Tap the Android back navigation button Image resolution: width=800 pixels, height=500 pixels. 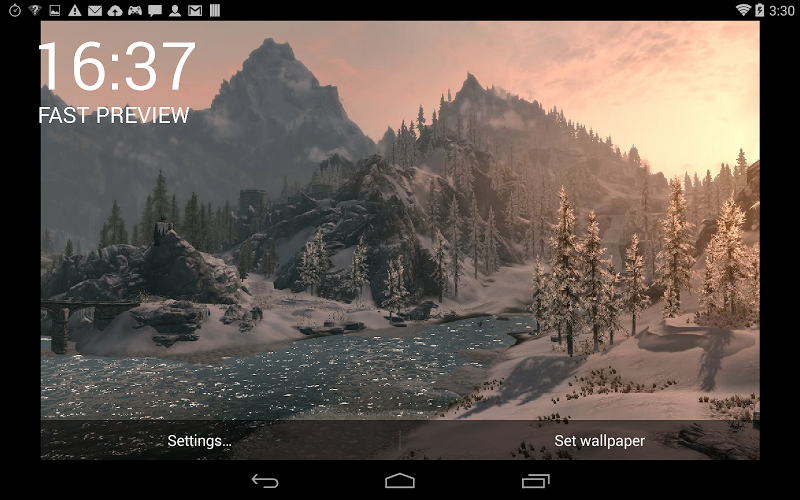coord(265,481)
